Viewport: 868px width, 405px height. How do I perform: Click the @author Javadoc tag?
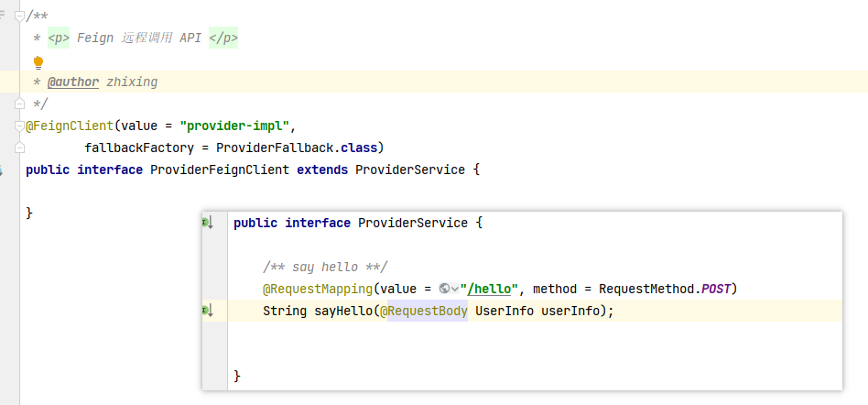(73, 82)
